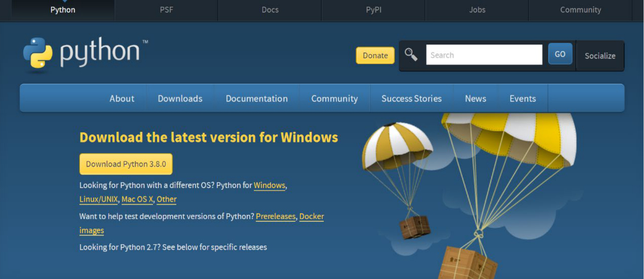Switch to the Docs top tab

tap(270, 10)
